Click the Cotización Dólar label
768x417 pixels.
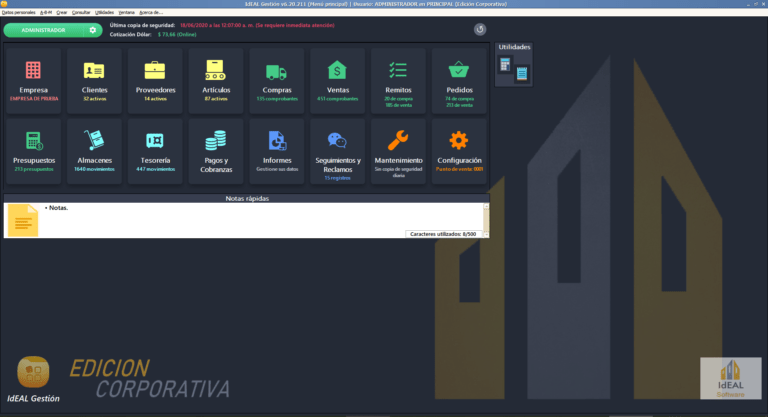coord(130,34)
